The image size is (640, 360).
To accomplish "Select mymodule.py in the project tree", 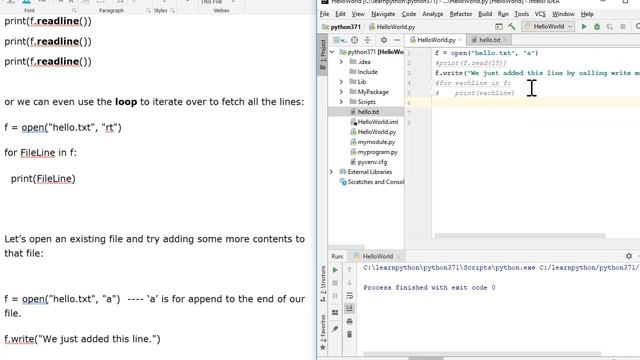I will (x=376, y=142).
